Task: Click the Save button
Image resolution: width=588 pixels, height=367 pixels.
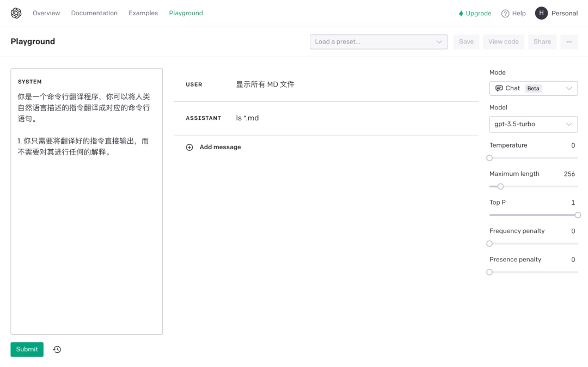Action: pyautogui.click(x=466, y=41)
